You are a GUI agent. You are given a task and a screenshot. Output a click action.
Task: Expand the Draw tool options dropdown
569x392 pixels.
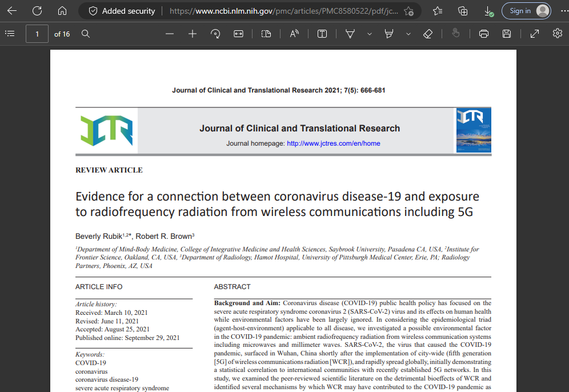tap(370, 34)
